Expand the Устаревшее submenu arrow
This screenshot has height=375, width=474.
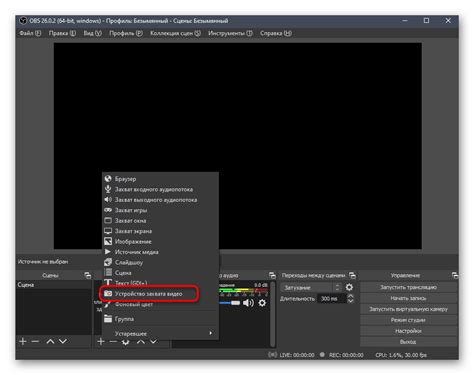click(x=210, y=333)
